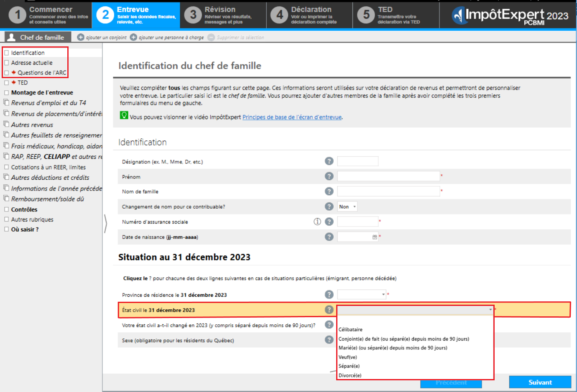Click the maple leaf icon next to TED in the sidebar
This screenshot has width=577, height=392.
click(x=14, y=82)
